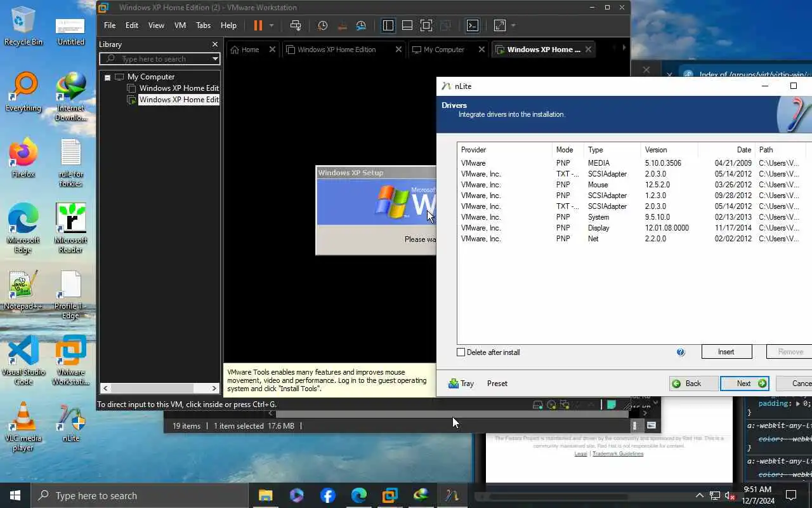
Task: Toggle the thumbnail bar view icon
Action: pos(407,25)
